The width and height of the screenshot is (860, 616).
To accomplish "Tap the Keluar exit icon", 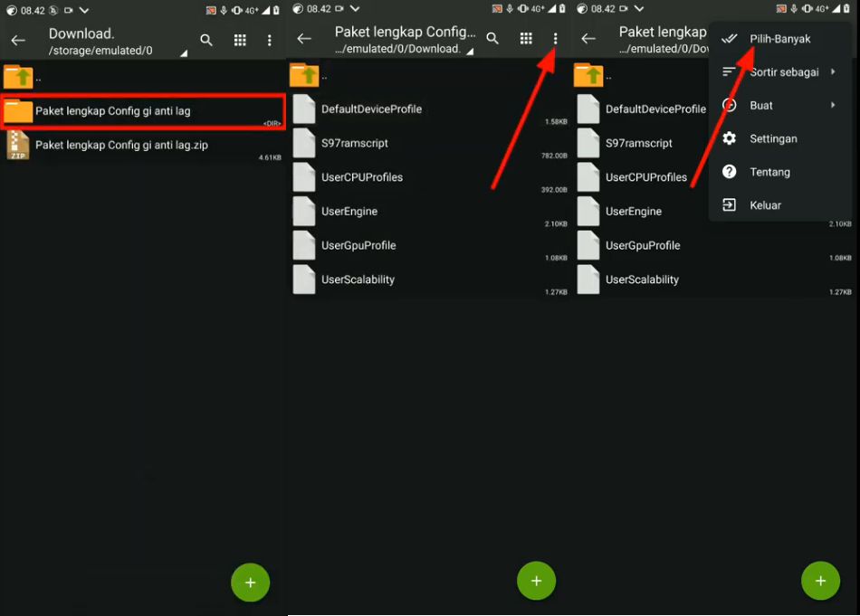I will tap(729, 205).
